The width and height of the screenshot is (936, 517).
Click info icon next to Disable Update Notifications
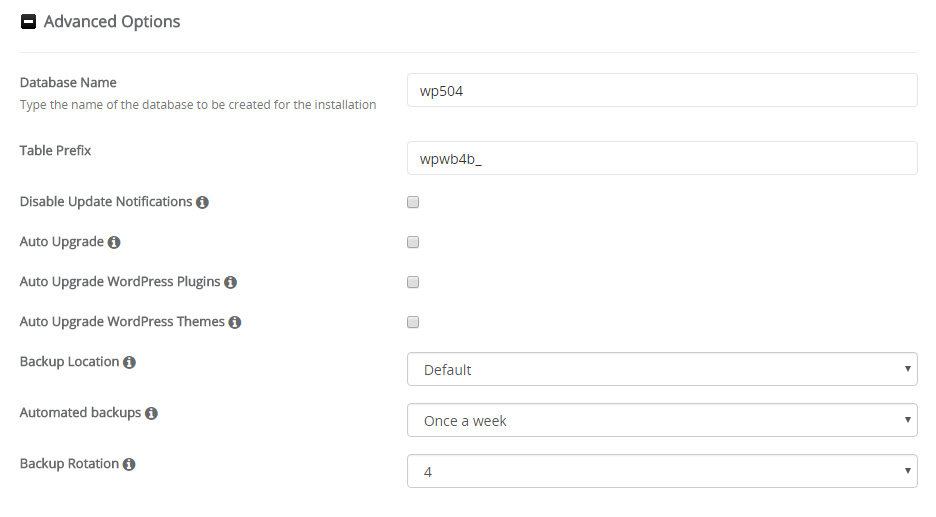(202, 202)
